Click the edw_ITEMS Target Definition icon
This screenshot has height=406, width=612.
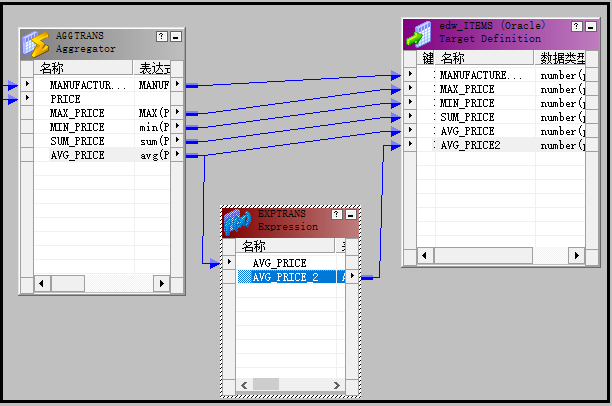point(419,34)
